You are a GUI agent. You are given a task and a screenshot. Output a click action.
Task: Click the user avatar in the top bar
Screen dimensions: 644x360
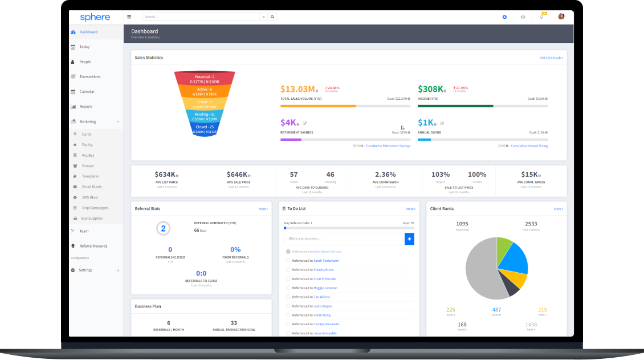(561, 17)
